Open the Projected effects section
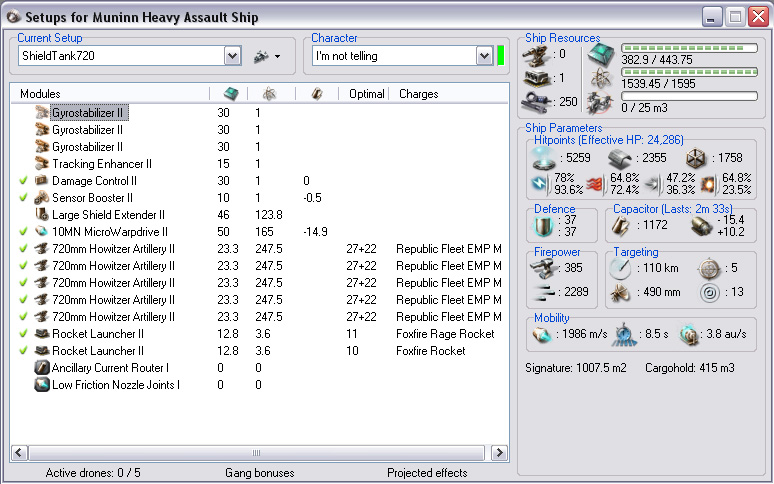This screenshot has width=774, height=484. (x=427, y=473)
